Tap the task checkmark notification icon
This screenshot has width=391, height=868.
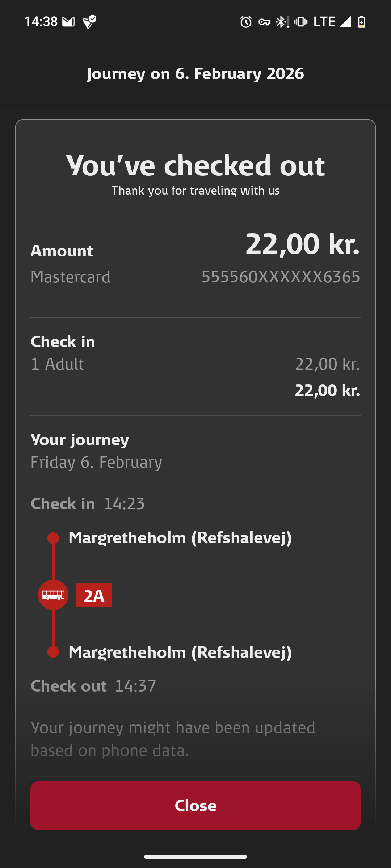point(89,22)
